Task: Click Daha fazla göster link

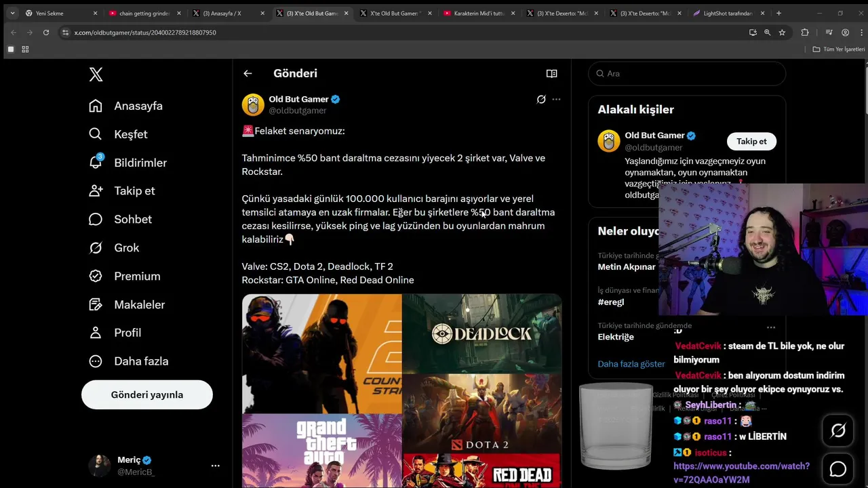Action: coord(631,364)
